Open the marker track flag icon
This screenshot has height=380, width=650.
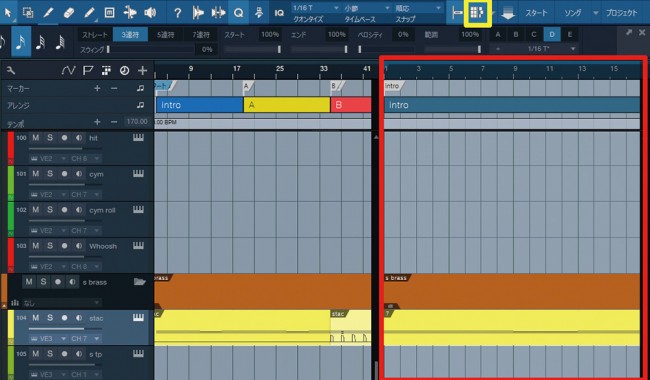pyautogui.click(x=88, y=70)
